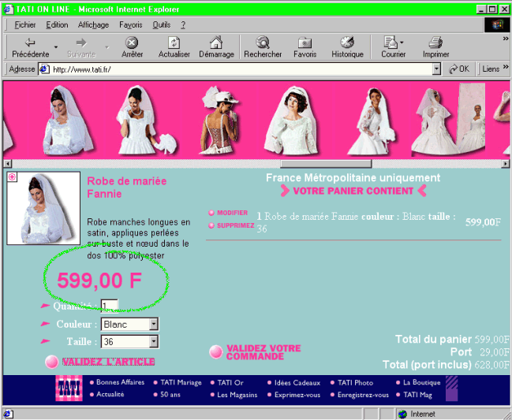Screen dimensions: 512x420
Task: Open the Rechercher search pane
Action: click(x=263, y=47)
